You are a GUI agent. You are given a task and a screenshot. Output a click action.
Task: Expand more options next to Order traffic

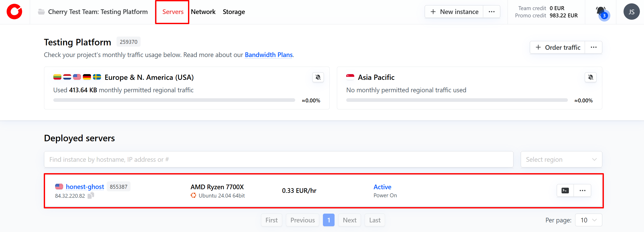point(594,47)
